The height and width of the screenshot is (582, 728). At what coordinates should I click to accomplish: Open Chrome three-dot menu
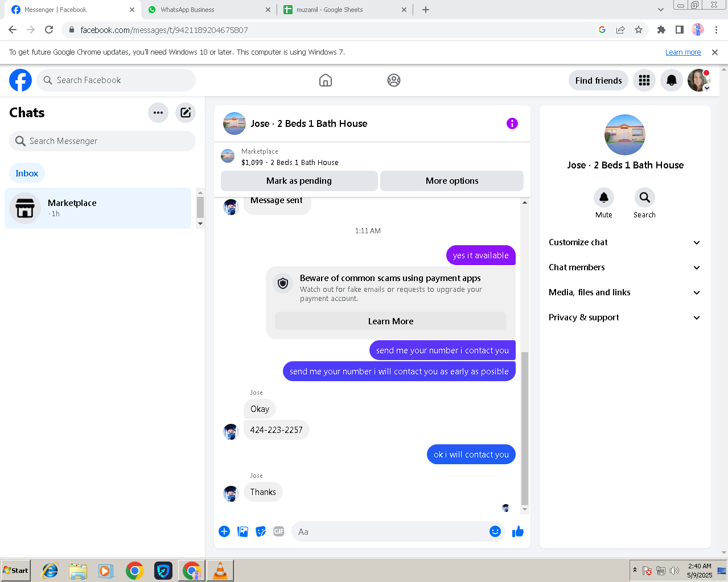click(x=716, y=30)
